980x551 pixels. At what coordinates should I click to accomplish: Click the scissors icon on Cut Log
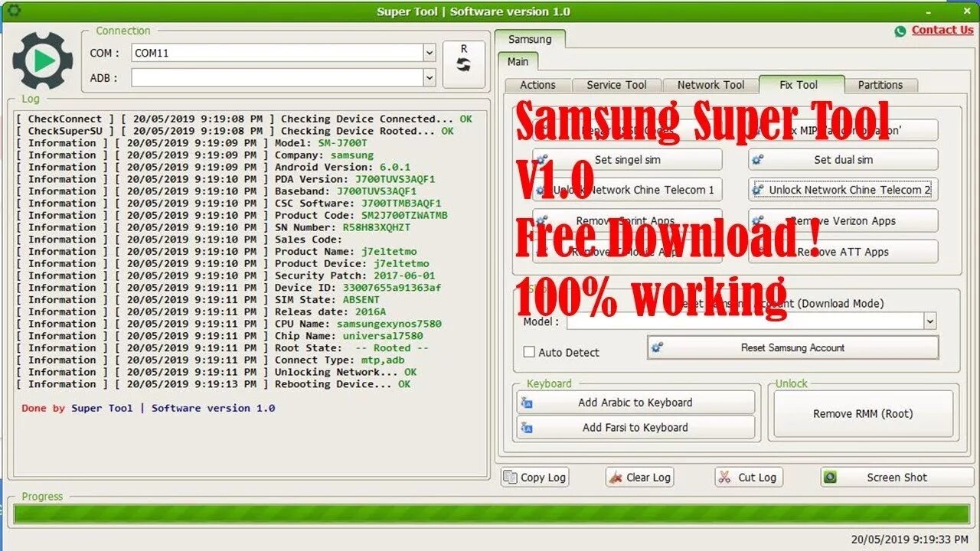pyautogui.click(x=724, y=478)
